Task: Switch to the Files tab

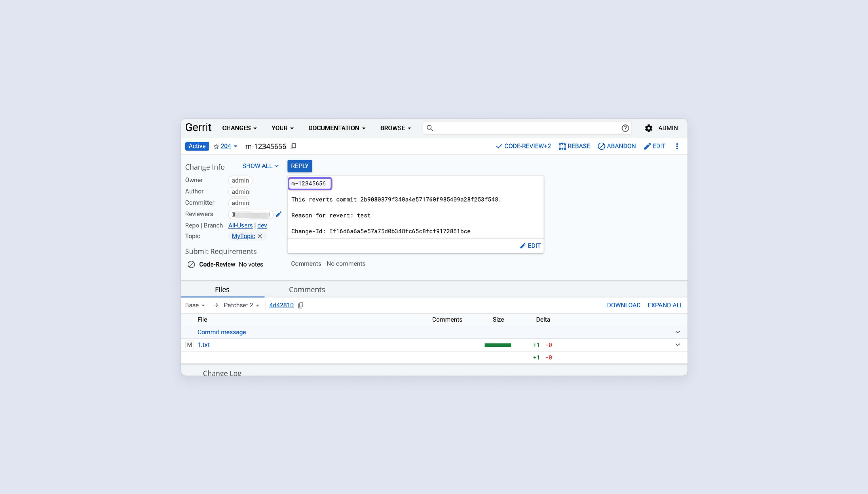Action: [222, 289]
